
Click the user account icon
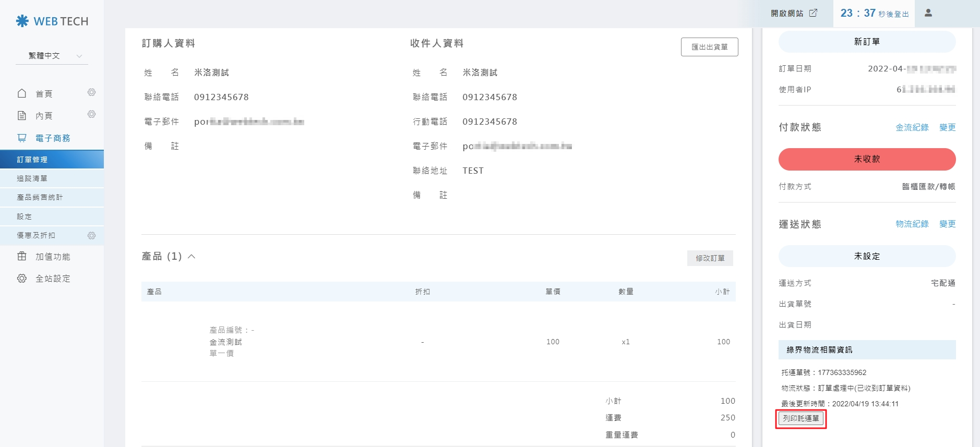[928, 13]
